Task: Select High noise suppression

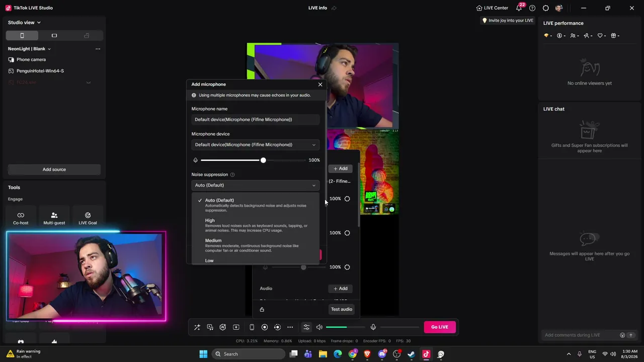Action: 256,225
